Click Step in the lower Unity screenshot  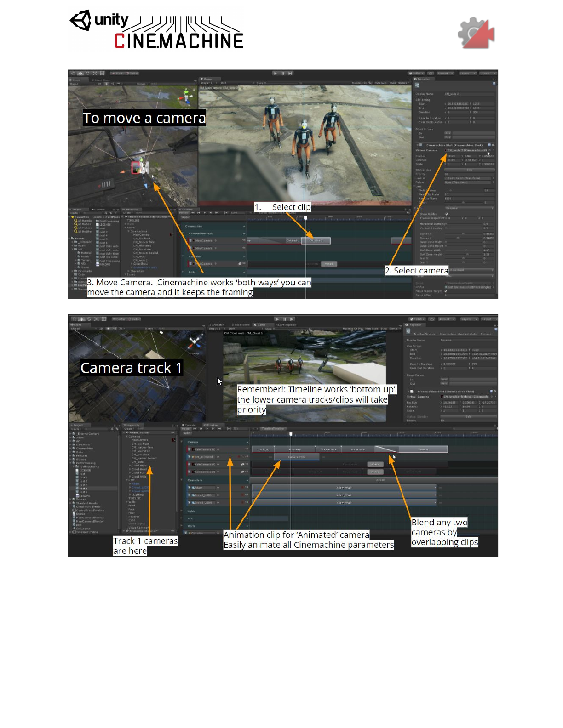(x=292, y=319)
